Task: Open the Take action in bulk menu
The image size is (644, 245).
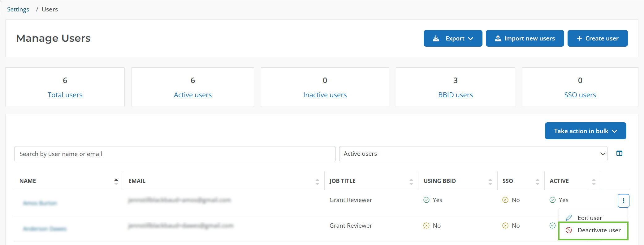Action: point(585,131)
